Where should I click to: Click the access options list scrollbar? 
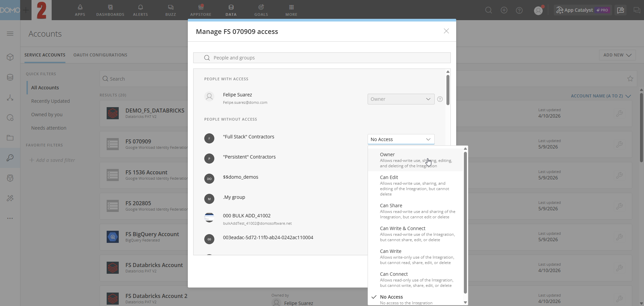pyautogui.click(x=465, y=223)
